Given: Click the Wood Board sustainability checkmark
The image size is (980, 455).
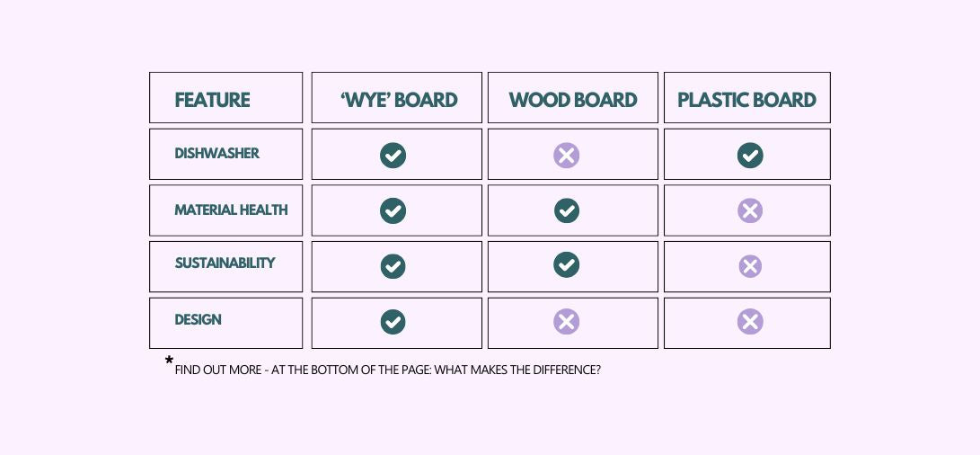Looking at the screenshot, I should click(566, 264).
